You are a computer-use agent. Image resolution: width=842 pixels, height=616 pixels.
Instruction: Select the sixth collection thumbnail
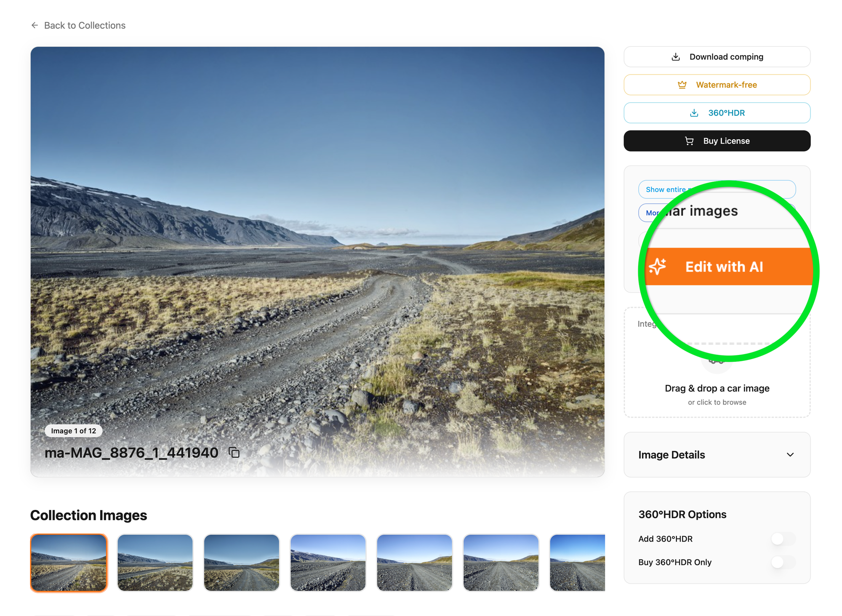pos(501,563)
